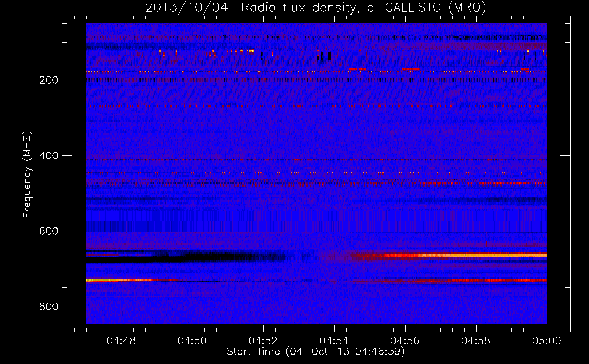This screenshot has width=589, height=364.
Task: Click the 600 frequency tick label
Action: [49, 231]
